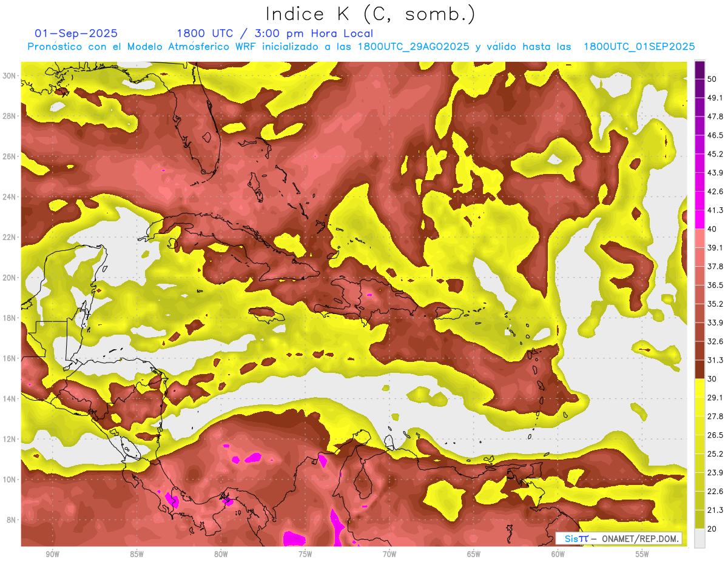Pick the magenta color bar segment between 40 and 41.3
The width and height of the screenshot is (728, 562).
tap(699, 219)
